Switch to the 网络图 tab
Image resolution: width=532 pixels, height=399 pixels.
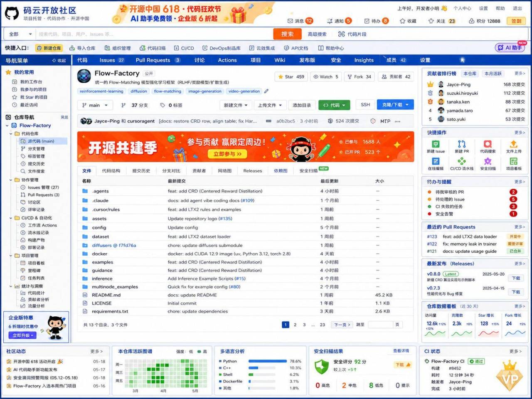(x=224, y=170)
